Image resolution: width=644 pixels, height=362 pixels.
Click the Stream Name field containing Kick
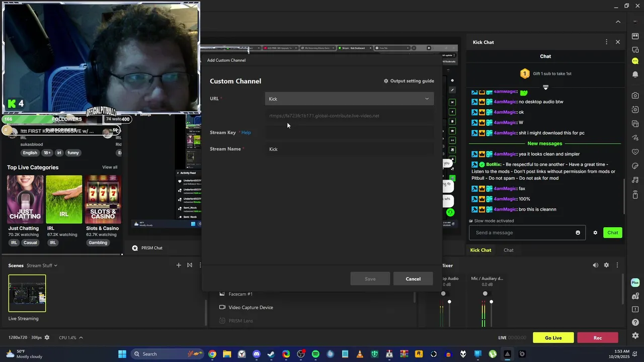pos(349,149)
